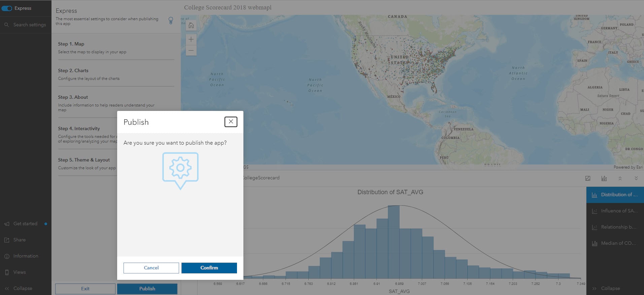
Task: Click the double-chevron up icon above charts
Action: coord(620,178)
